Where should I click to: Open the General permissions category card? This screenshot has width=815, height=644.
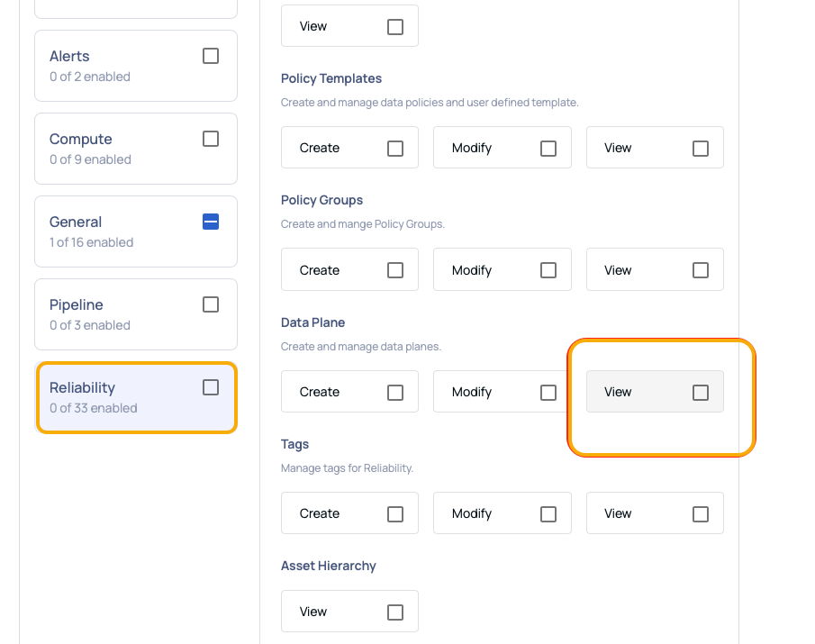click(136, 231)
